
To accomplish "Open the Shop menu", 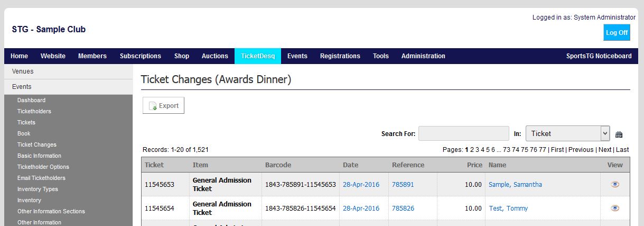I will 182,56.
